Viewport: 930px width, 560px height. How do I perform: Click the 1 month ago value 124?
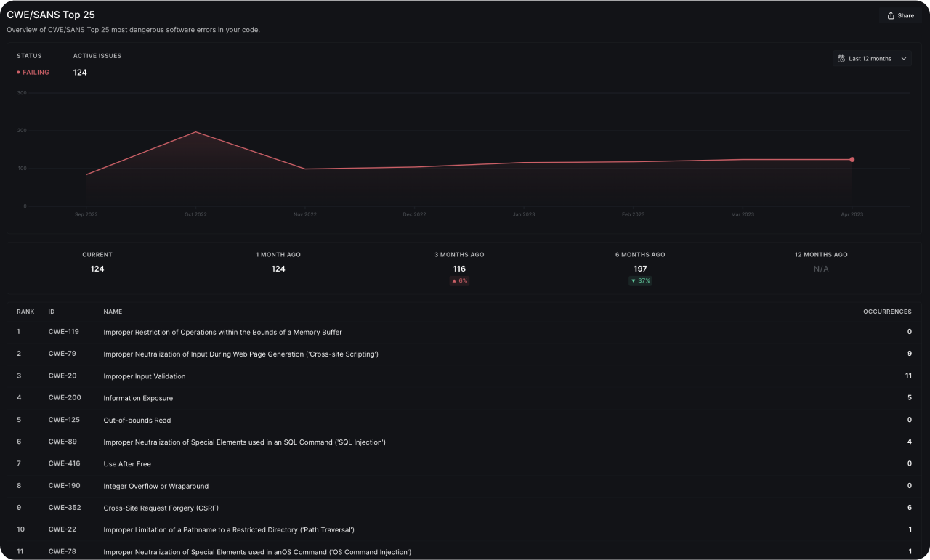pos(278,269)
